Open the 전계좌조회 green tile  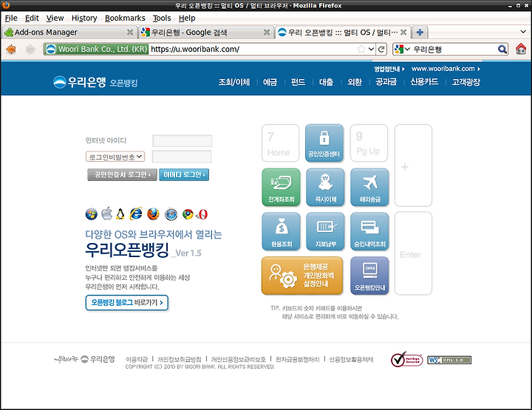click(281, 187)
